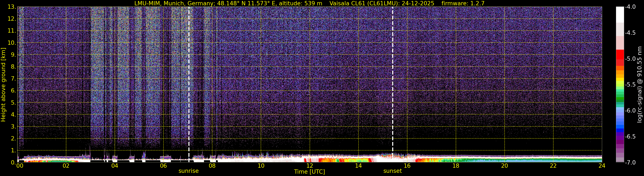Click the -4.0 colorbar tick label

tap(630, 7)
